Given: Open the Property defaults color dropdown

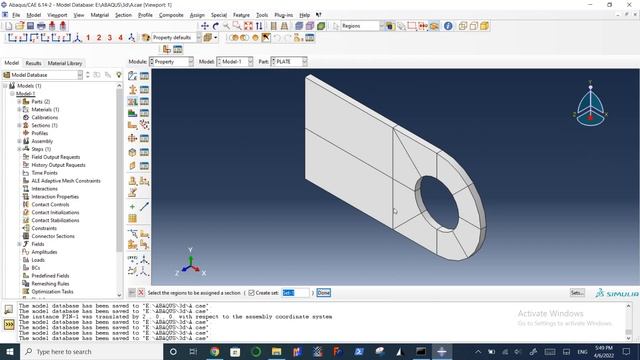Looking at the screenshot, I should click(176, 38).
